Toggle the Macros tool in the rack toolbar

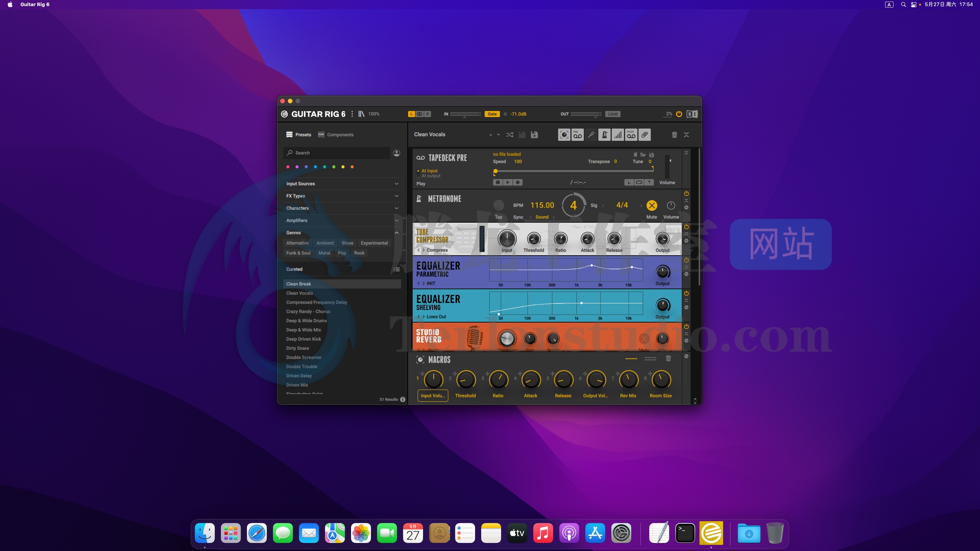click(x=564, y=135)
